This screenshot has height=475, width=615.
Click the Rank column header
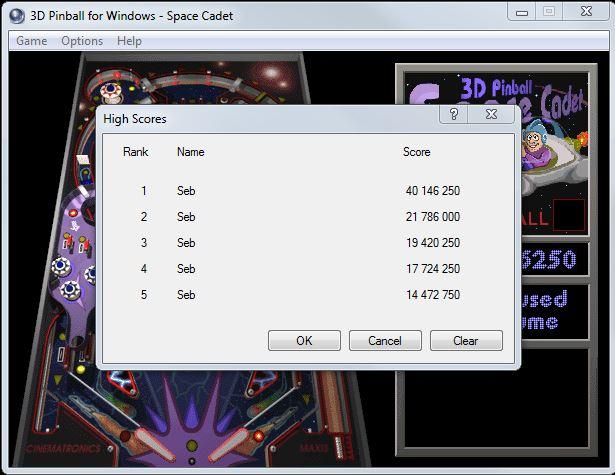[136, 152]
